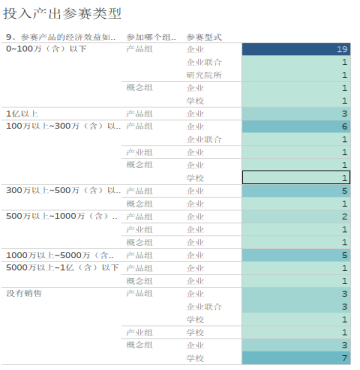Click the cell with value 7
Screen dimensions: 360x370
coord(296,358)
